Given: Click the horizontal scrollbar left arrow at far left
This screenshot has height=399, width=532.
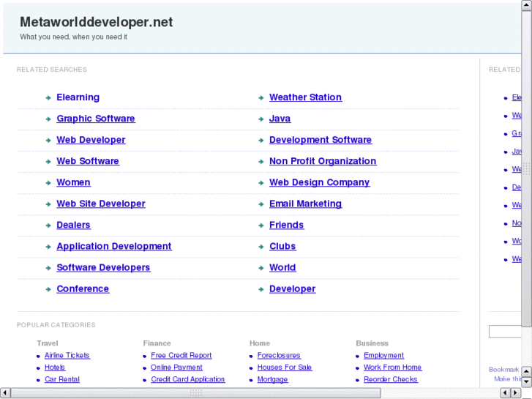Looking at the screenshot, I should click(4, 393).
